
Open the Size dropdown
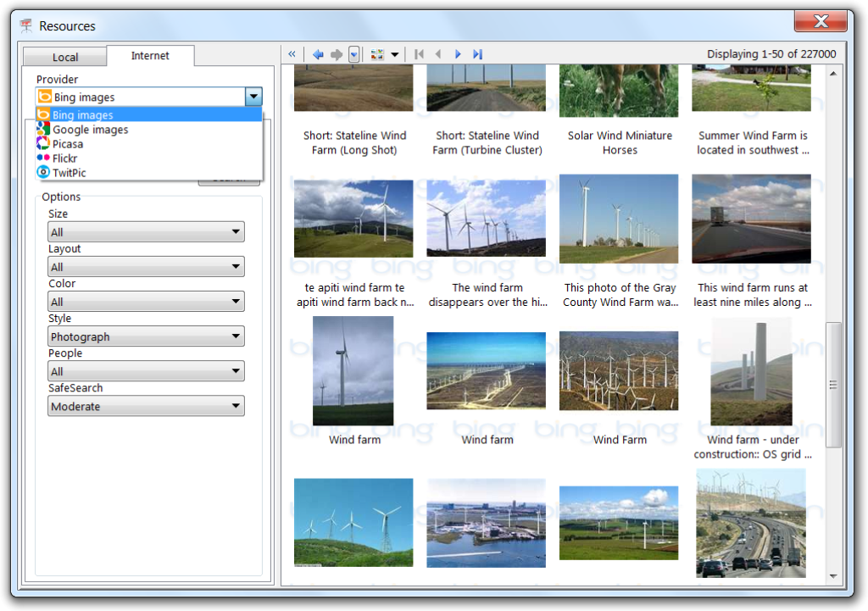tap(146, 232)
